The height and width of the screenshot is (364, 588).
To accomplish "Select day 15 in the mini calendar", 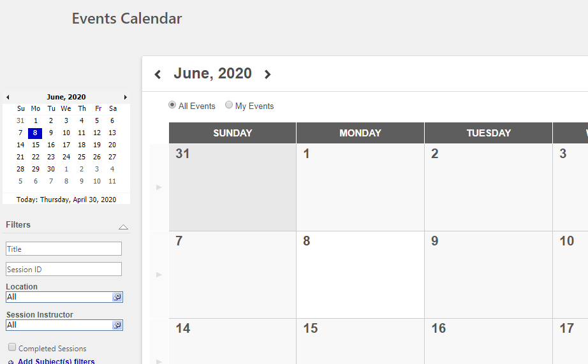I will click(x=36, y=145).
